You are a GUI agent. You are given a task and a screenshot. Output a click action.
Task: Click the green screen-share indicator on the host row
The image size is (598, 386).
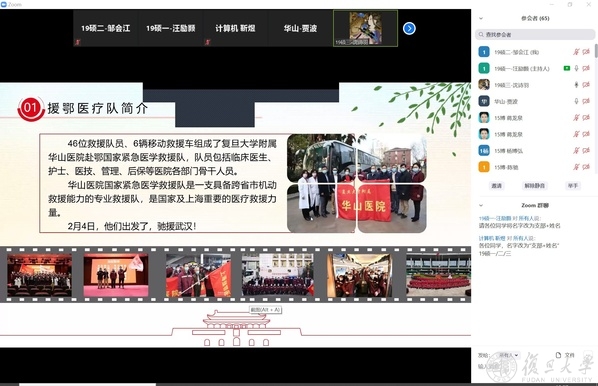pos(567,68)
